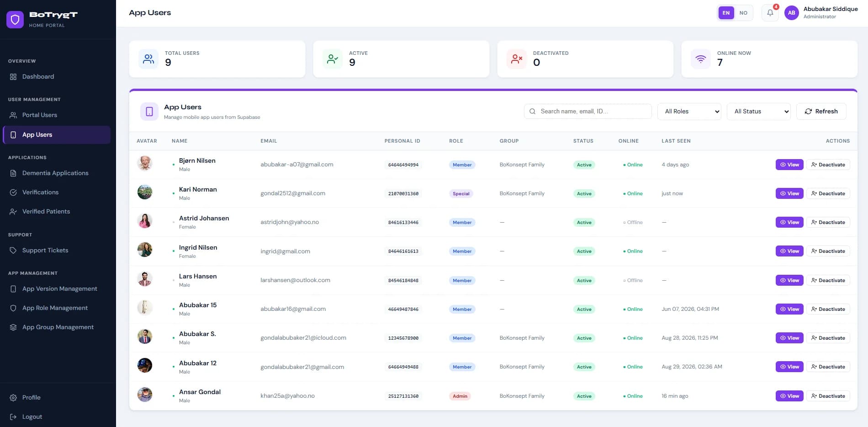Screen dimensions: 868x427
Task: Switch language to NO
Action: (743, 13)
